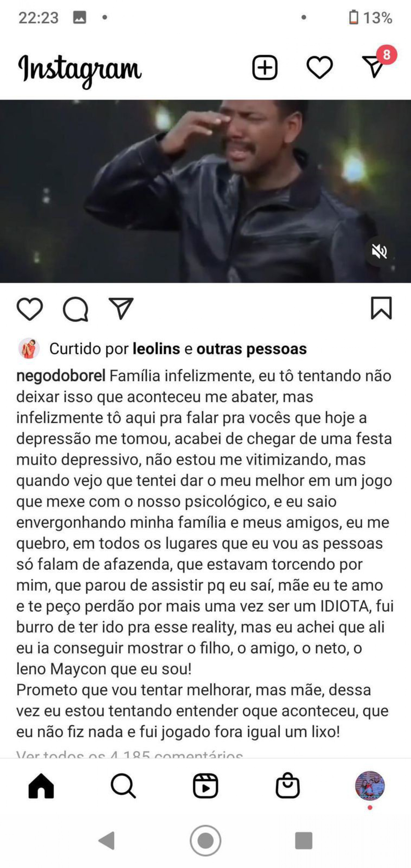Open leolins profile in likes line

coord(156,349)
